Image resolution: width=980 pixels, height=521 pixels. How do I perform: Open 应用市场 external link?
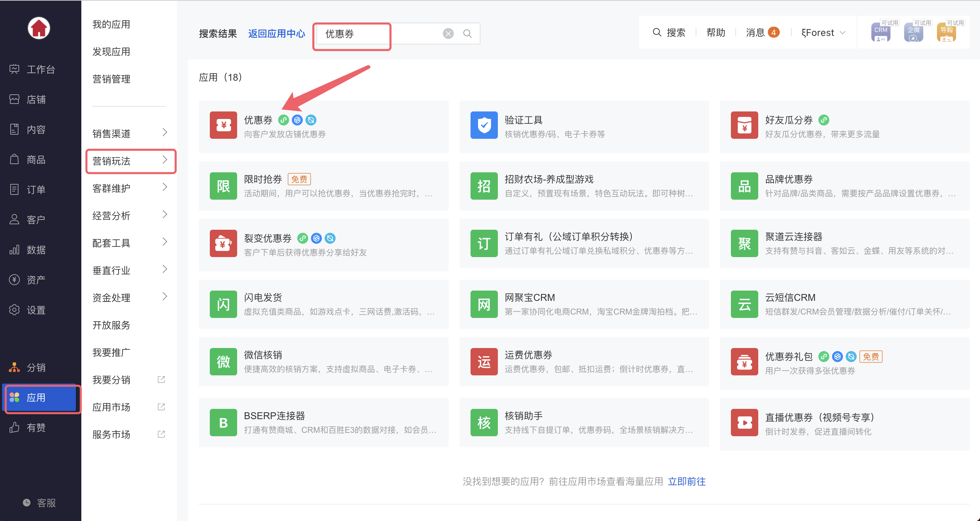(130, 407)
